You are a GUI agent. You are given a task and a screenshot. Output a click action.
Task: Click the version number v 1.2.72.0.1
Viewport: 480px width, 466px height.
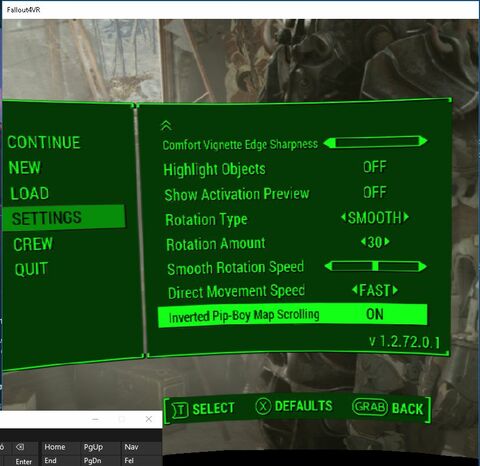point(404,342)
